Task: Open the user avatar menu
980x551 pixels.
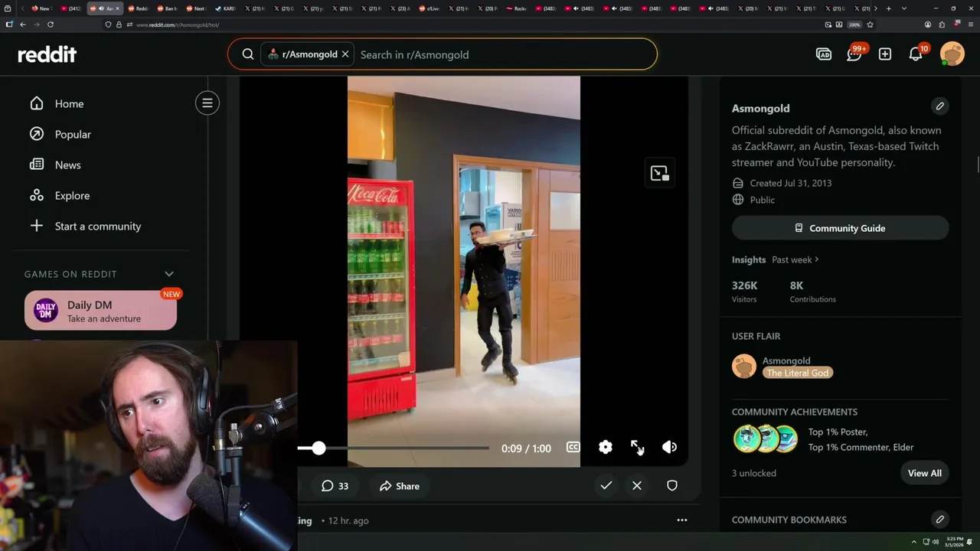Action: (x=952, y=54)
